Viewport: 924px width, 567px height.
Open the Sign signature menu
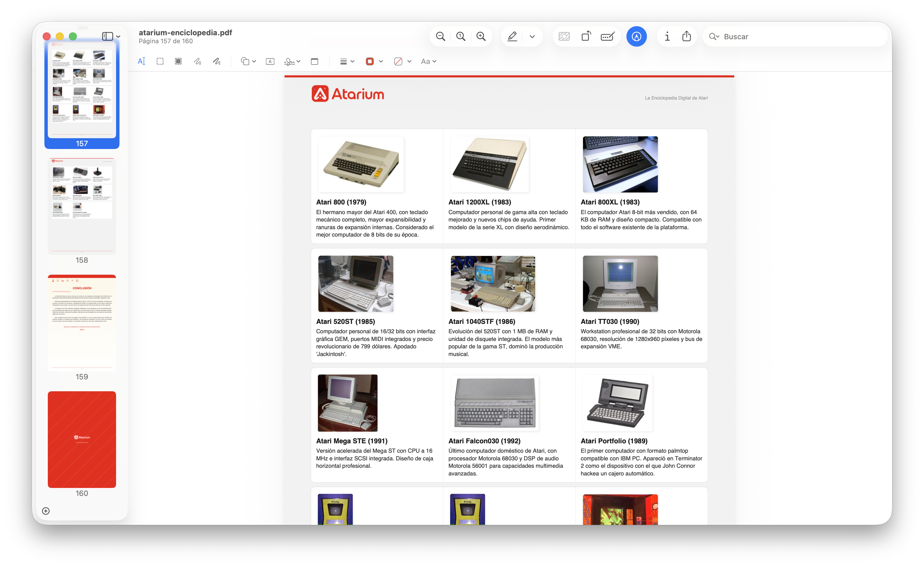pyautogui.click(x=292, y=61)
